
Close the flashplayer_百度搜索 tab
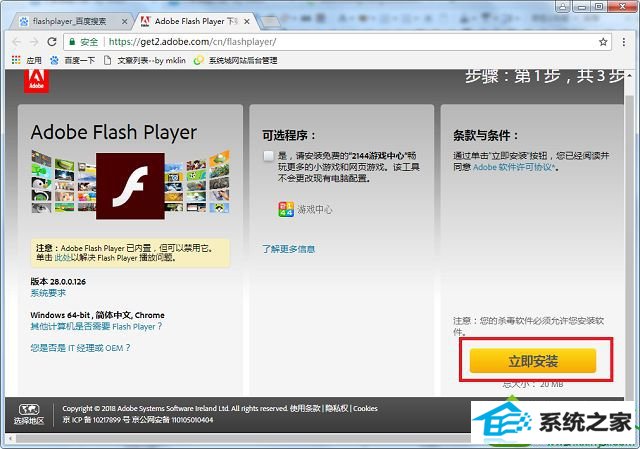pyautogui.click(x=124, y=22)
